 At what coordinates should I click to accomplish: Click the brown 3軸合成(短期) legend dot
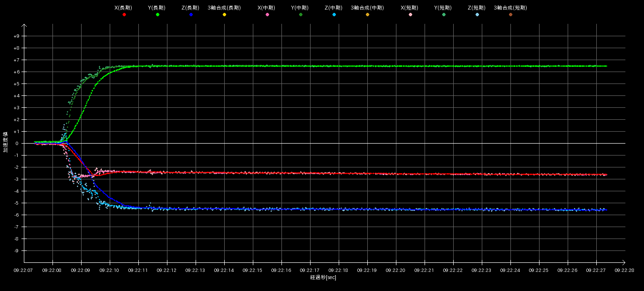[510, 15]
